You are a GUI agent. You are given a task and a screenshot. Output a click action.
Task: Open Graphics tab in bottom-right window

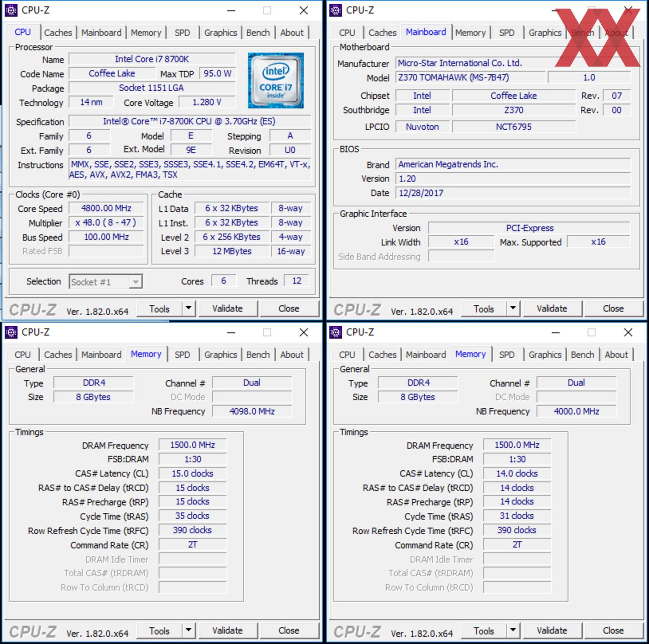(x=545, y=354)
